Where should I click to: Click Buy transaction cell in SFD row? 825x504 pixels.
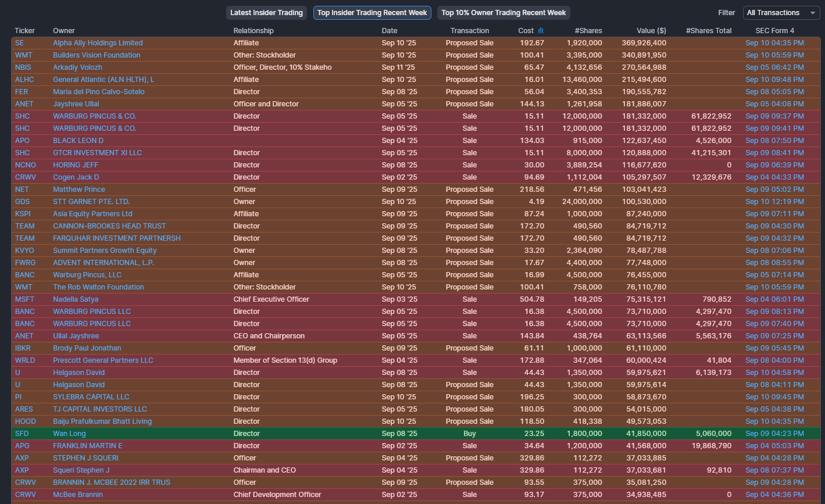(x=470, y=434)
